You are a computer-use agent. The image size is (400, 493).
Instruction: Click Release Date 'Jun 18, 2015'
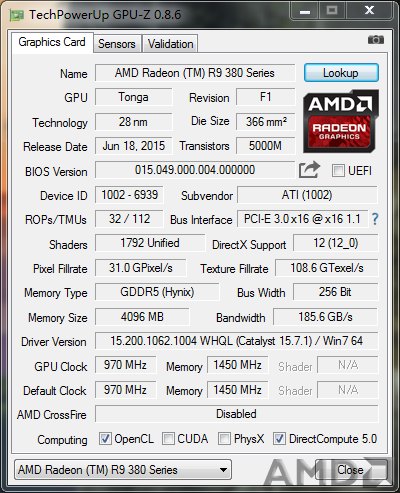(x=134, y=146)
